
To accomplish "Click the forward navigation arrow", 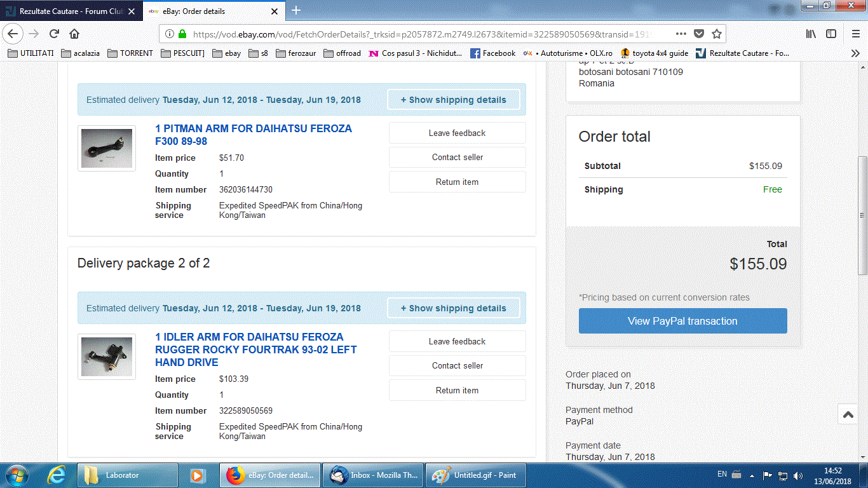I will [34, 34].
